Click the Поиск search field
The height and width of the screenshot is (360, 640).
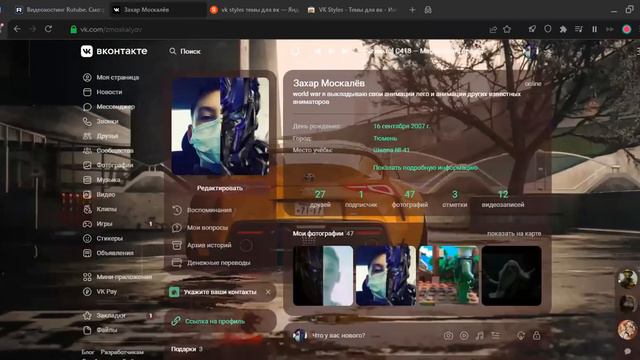[x=185, y=51]
